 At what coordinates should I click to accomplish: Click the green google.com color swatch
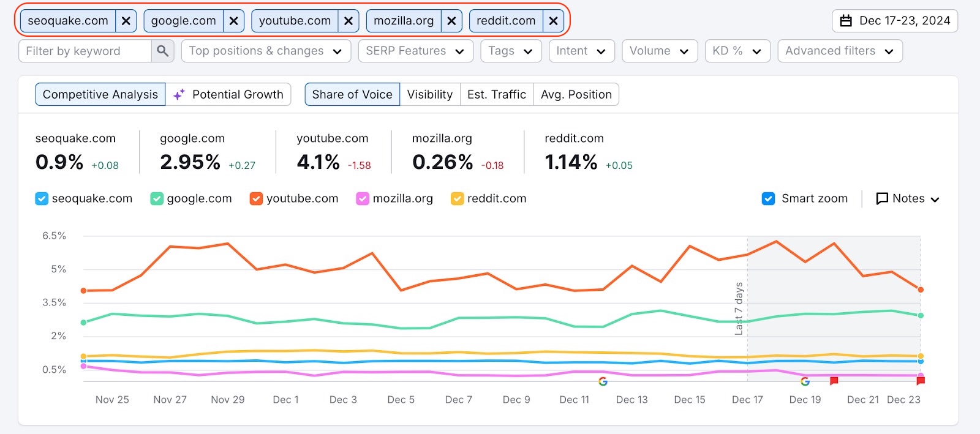pos(156,198)
